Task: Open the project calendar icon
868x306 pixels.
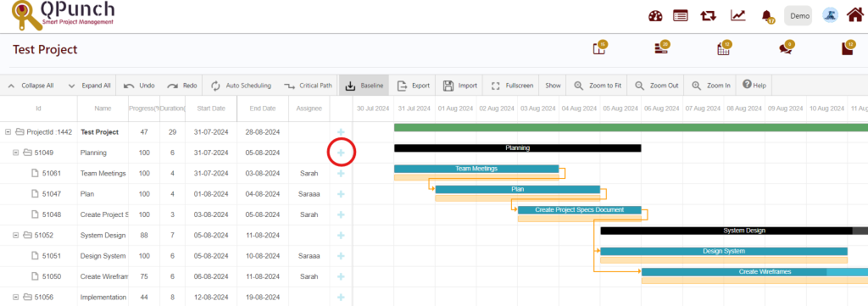Action: click(724, 48)
